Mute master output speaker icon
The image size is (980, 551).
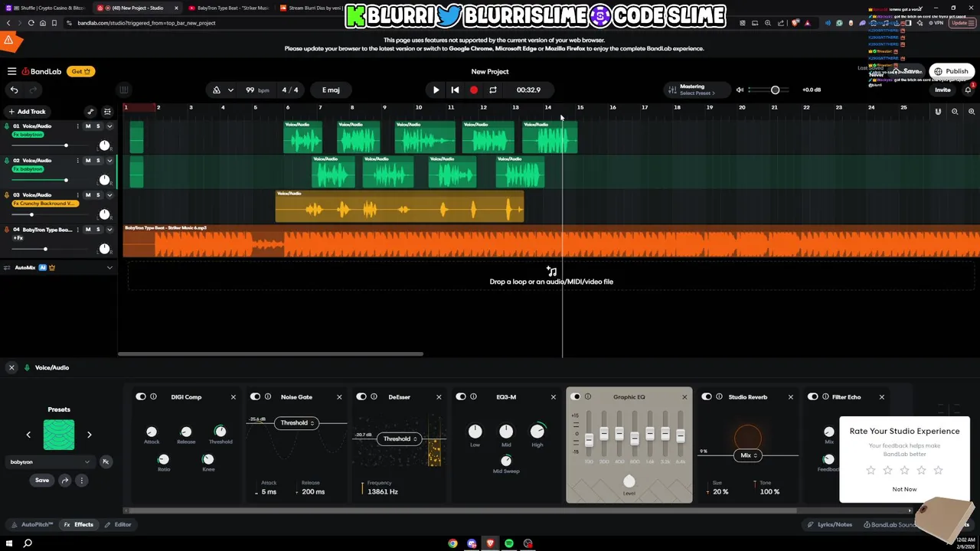coord(740,90)
